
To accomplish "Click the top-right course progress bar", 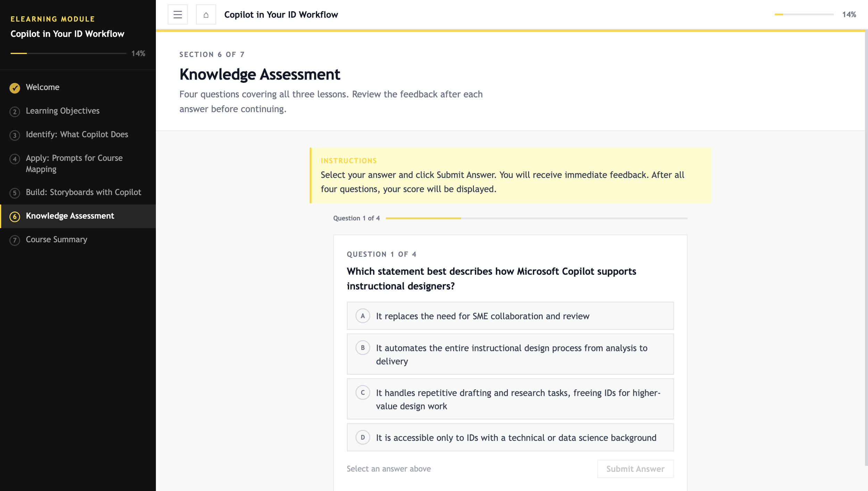I will 804,15.
